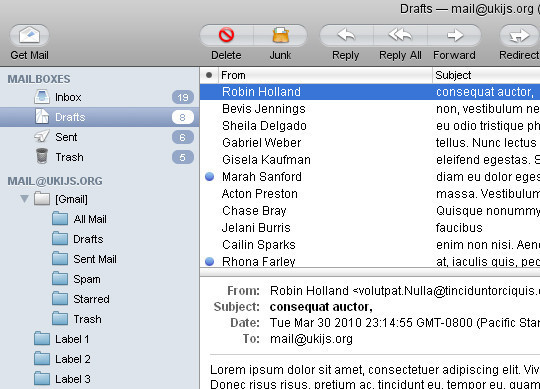Select the message from Jelani Burris
The width and height of the screenshot is (540, 389).
tap(370, 228)
